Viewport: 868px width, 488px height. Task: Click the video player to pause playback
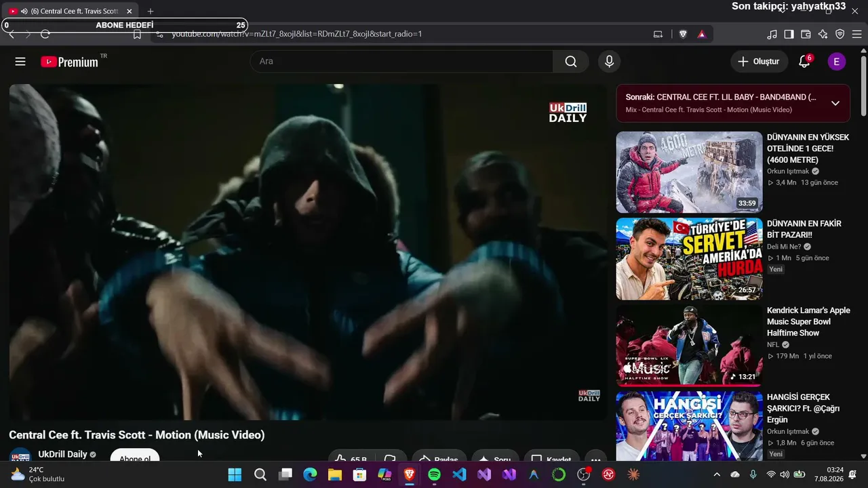[x=309, y=252]
